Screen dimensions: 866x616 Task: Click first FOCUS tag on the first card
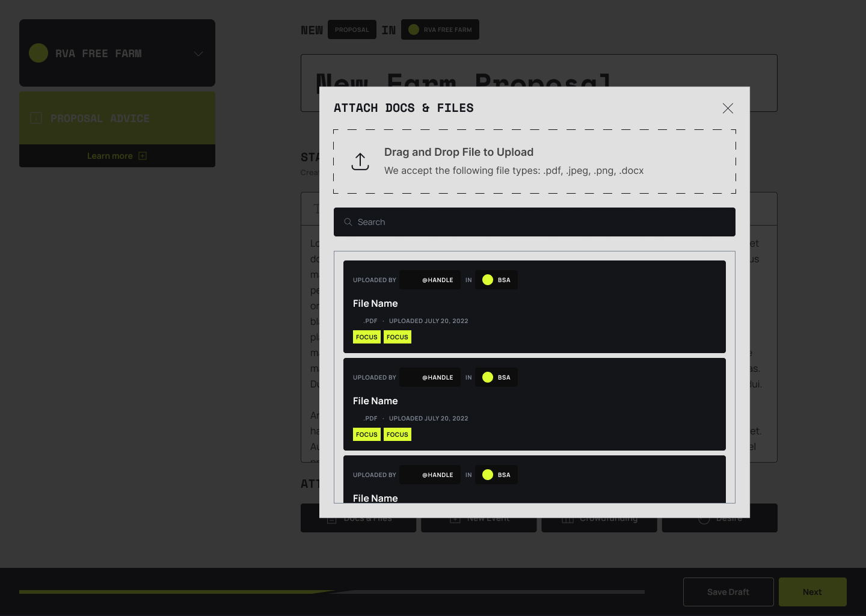(x=367, y=337)
